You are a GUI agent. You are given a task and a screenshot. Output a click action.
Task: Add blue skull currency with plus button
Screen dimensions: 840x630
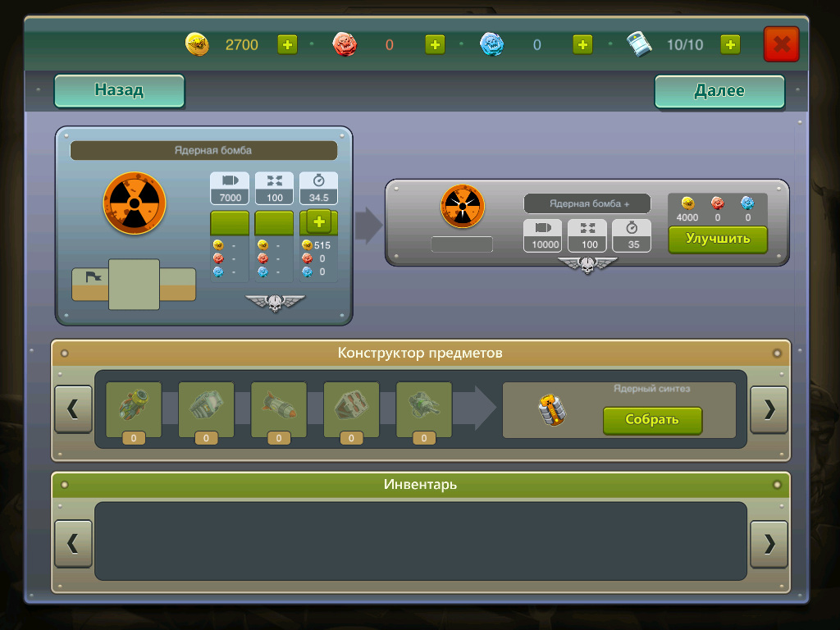click(582, 44)
